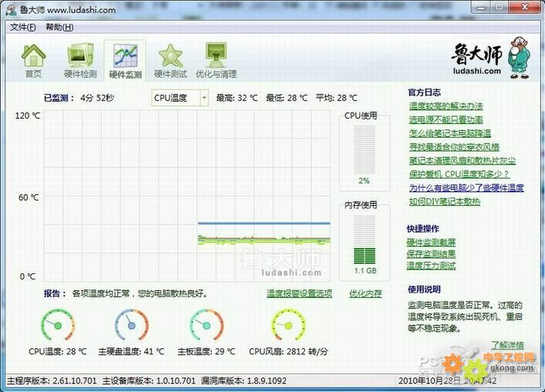Minimize the 鲁大师 window

(x=481, y=8)
